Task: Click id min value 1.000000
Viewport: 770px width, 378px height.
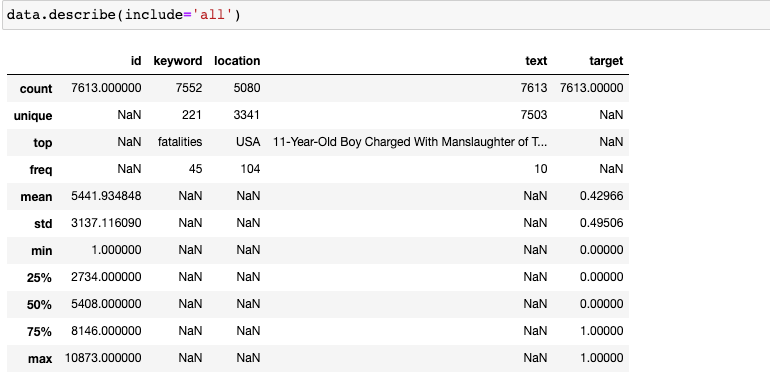Action: click(x=117, y=250)
